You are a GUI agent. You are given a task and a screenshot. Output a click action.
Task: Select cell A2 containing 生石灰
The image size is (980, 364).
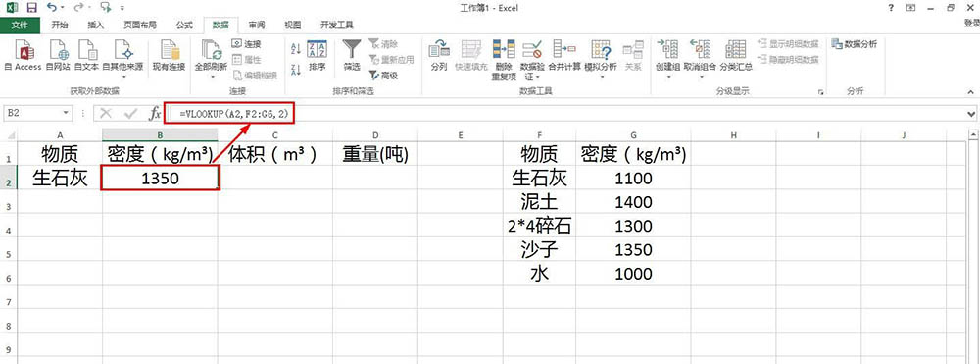[60, 179]
